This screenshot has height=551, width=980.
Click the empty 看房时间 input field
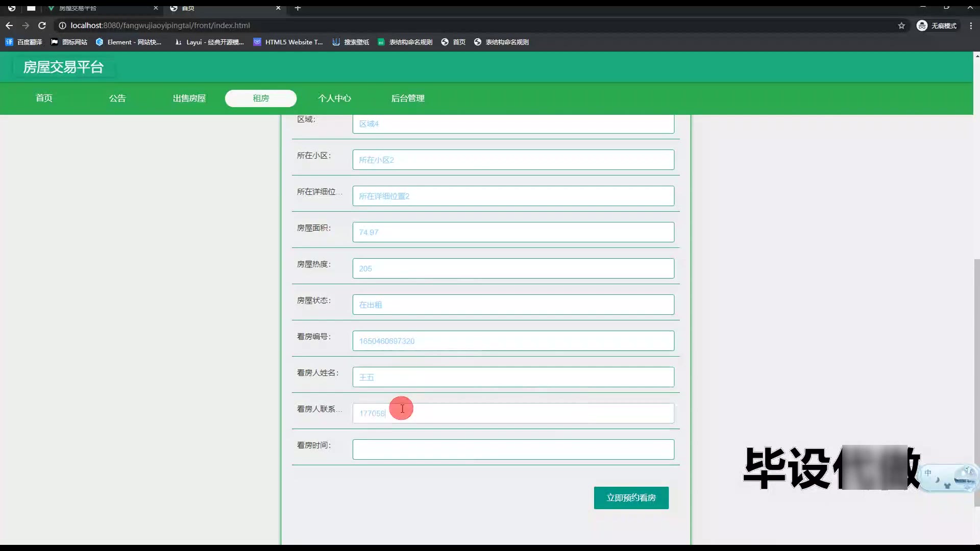coord(513,449)
